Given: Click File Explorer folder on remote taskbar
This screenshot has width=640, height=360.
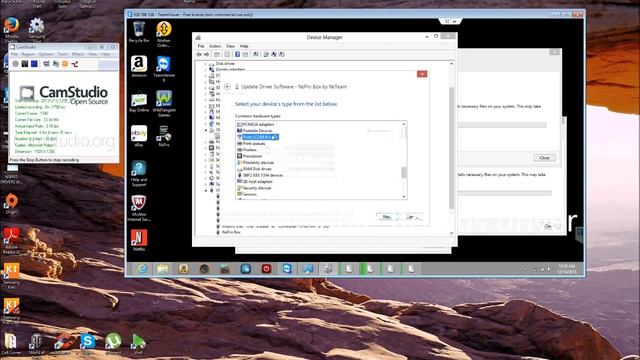Looking at the screenshot, I should 162,269.
